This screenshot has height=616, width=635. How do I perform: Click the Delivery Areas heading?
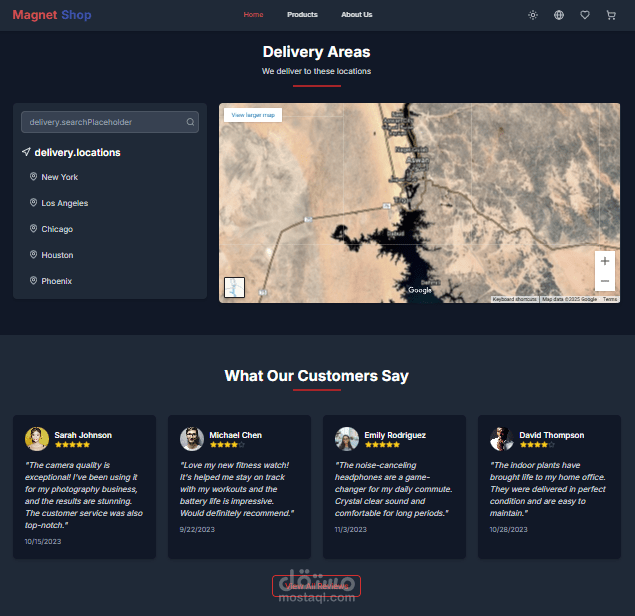tap(317, 52)
